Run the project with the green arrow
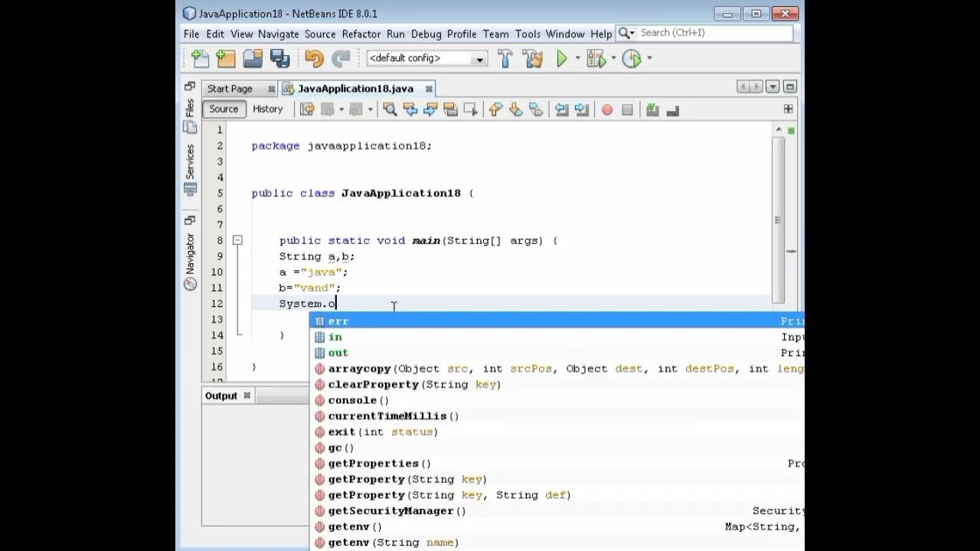980x551 pixels. [x=562, y=58]
